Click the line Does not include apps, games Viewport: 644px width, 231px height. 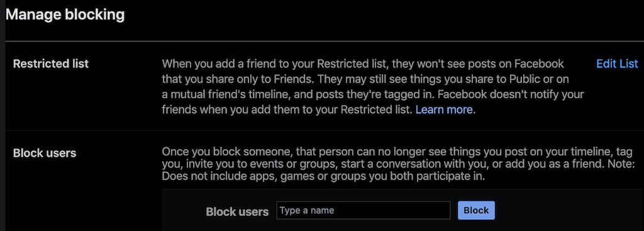coord(323,177)
